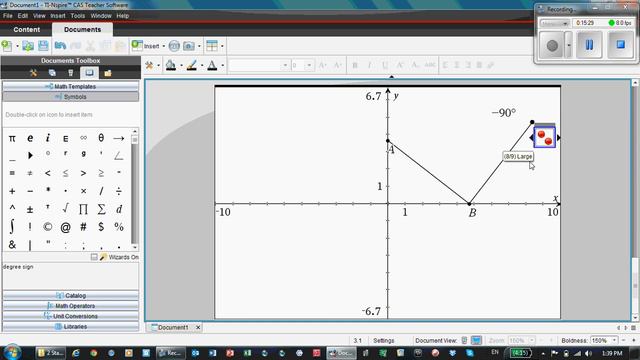The image size is (640, 360).
Task: Open the Fill Color dropdown arrow
Action: tap(181, 66)
